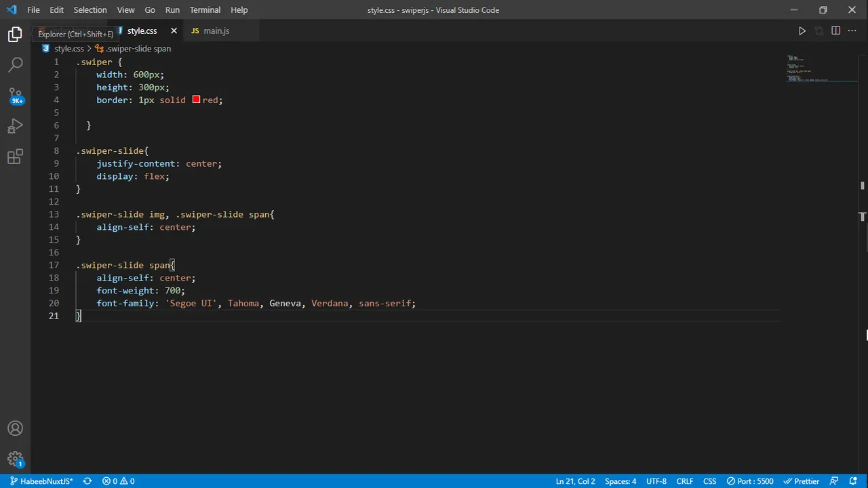Change indentation via Spaces: 4

click(620, 481)
